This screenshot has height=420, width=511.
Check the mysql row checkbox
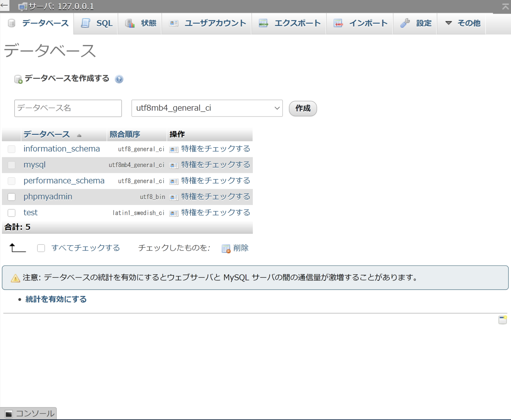[x=12, y=165]
